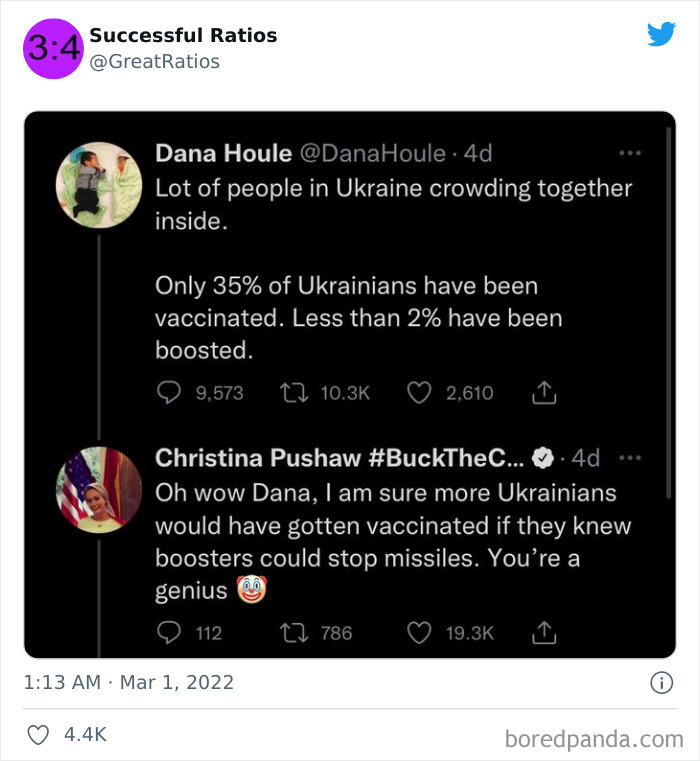
Task: Open Christina Pushaw's profile picture
Action: [x=98, y=490]
